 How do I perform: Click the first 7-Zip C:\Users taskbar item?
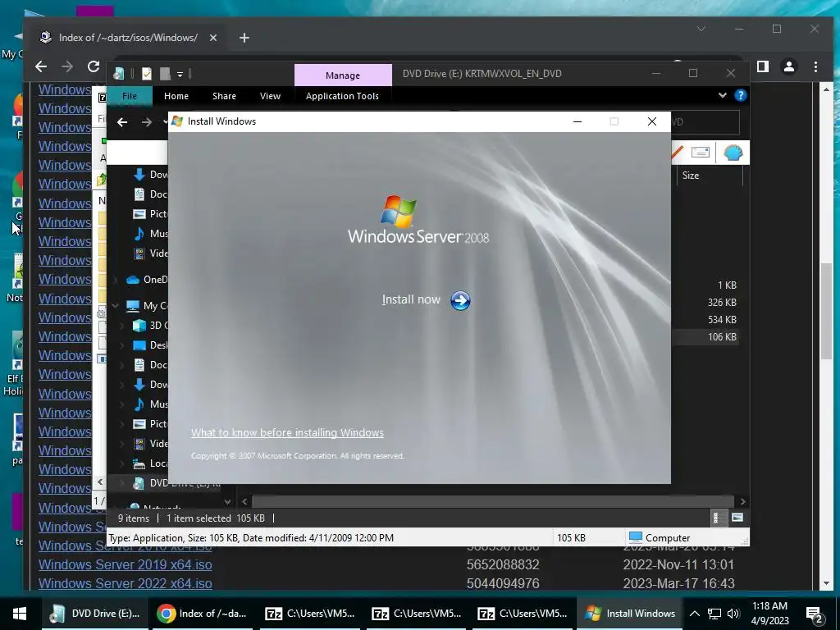tap(311, 614)
